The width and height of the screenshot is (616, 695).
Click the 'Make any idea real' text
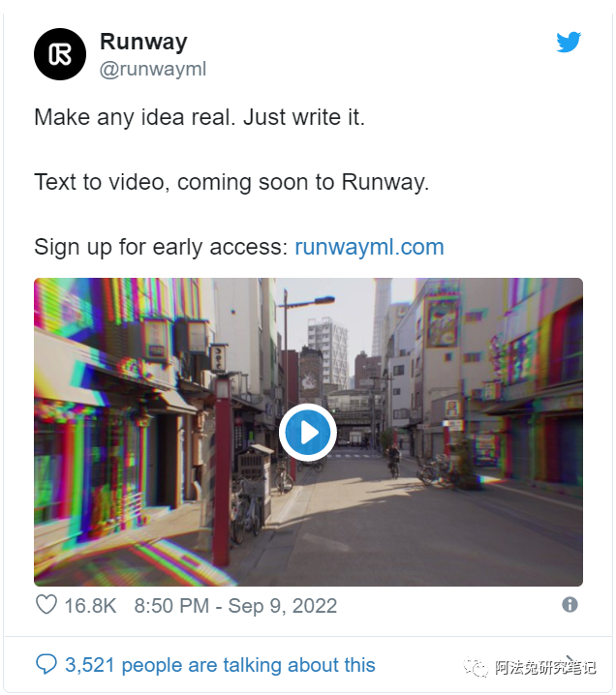200,118
